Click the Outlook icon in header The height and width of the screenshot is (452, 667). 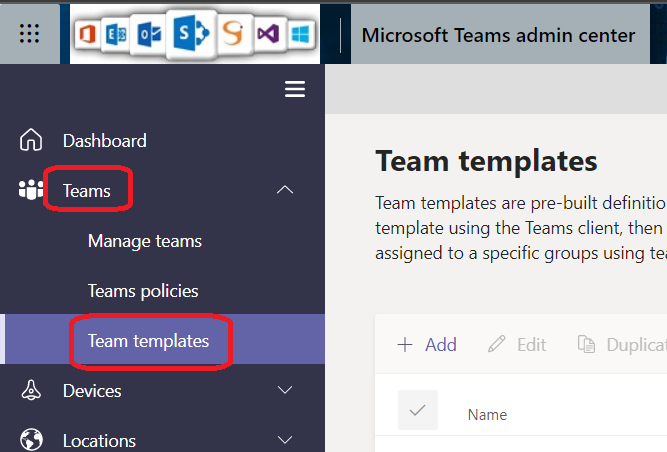click(152, 36)
